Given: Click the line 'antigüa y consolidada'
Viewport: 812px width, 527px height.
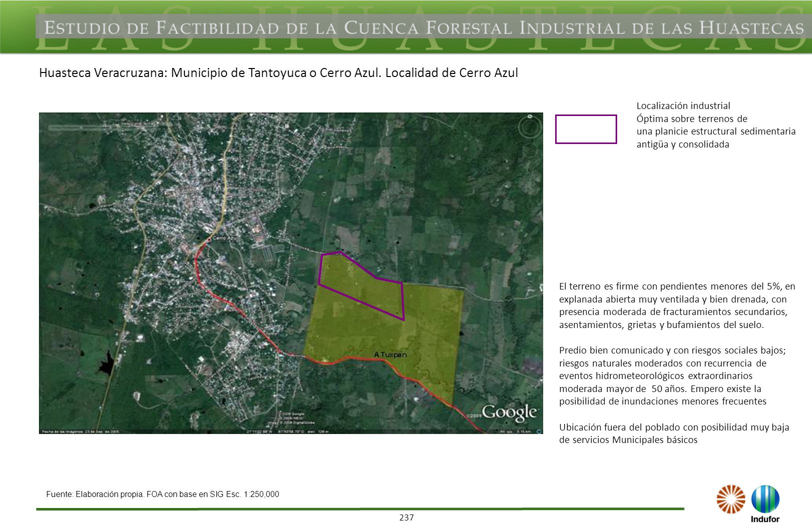Looking at the screenshot, I should pyautogui.click(x=683, y=144).
